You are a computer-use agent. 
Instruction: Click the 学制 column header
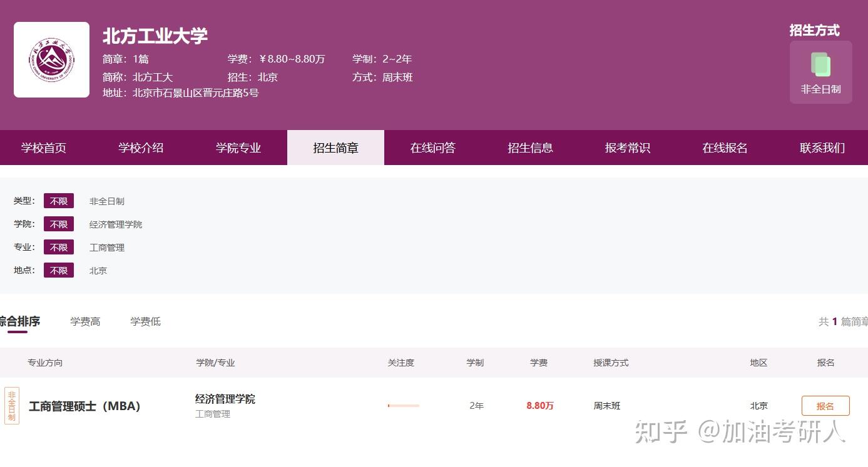click(475, 363)
